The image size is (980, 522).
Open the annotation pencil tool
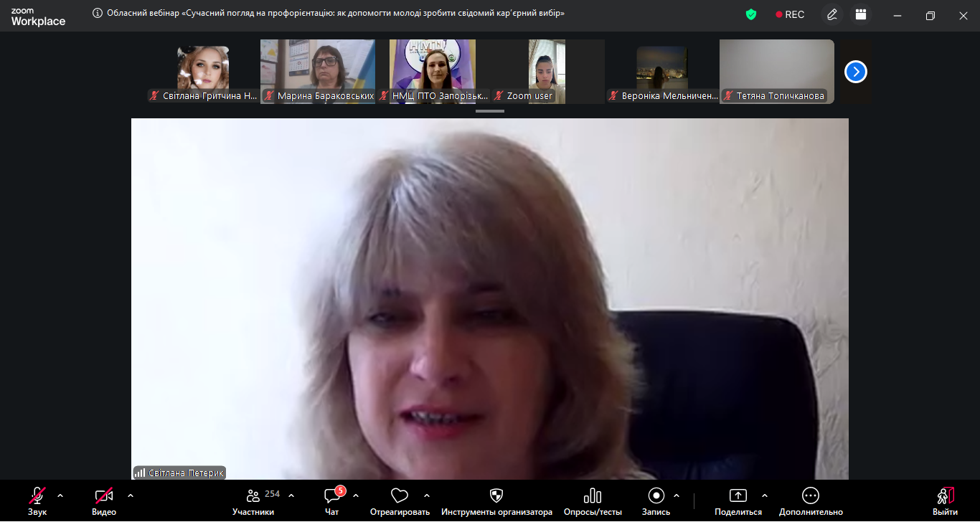tap(832, 14)
